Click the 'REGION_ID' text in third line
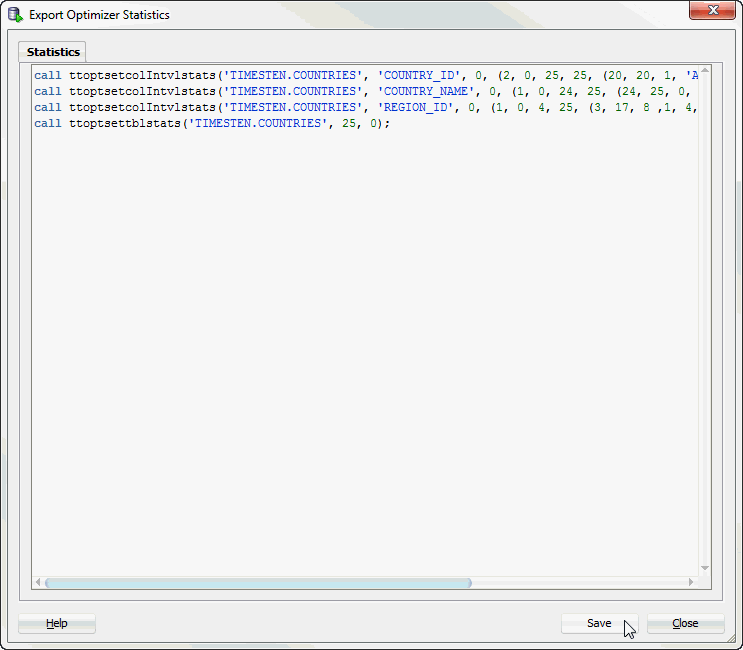743x650 pixels. (x=415, y=108)
